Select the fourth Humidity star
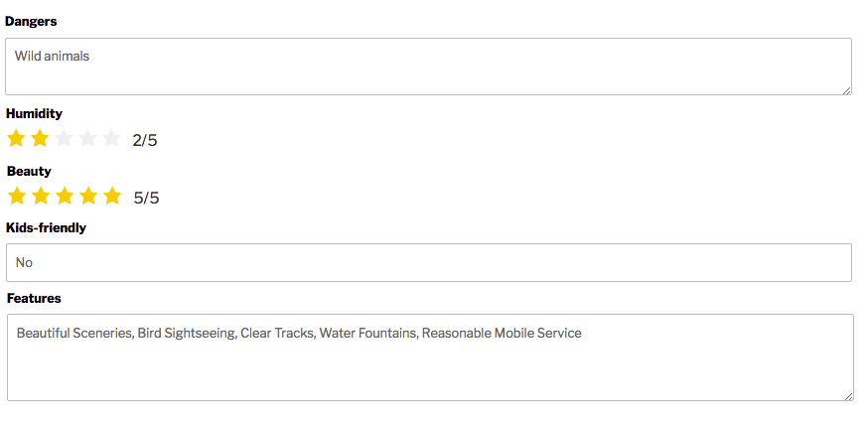The height and width of the screenshot is (423, 868). tap(87, 139)
